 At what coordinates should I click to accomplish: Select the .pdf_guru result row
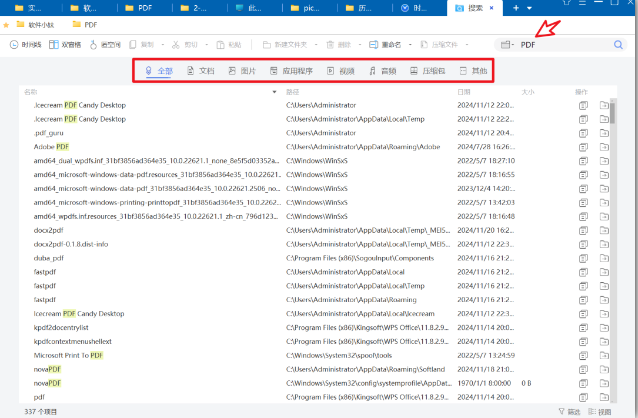[x=315, y=133]
